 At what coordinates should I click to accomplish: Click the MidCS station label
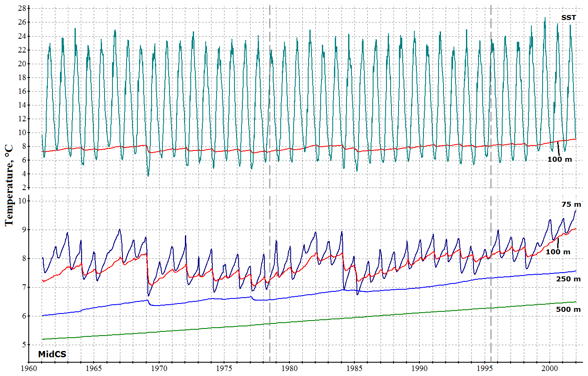coord(52,354)
